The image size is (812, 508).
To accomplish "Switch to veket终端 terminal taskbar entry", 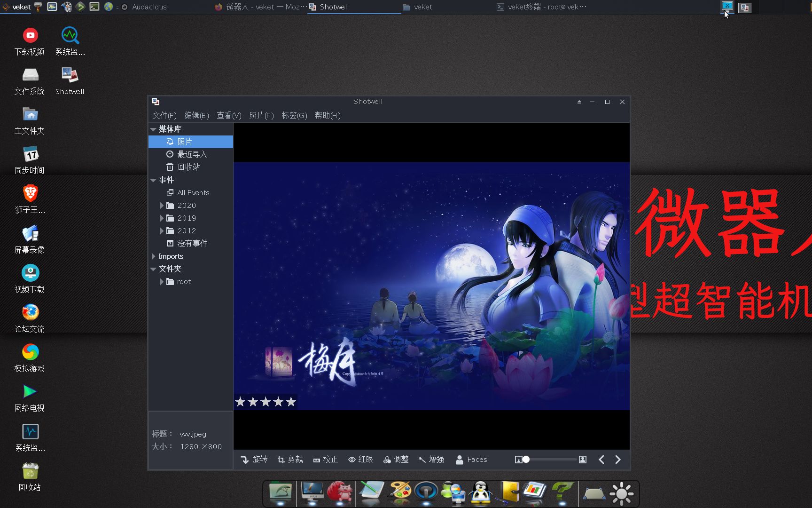I will click(x=542, y=7).
